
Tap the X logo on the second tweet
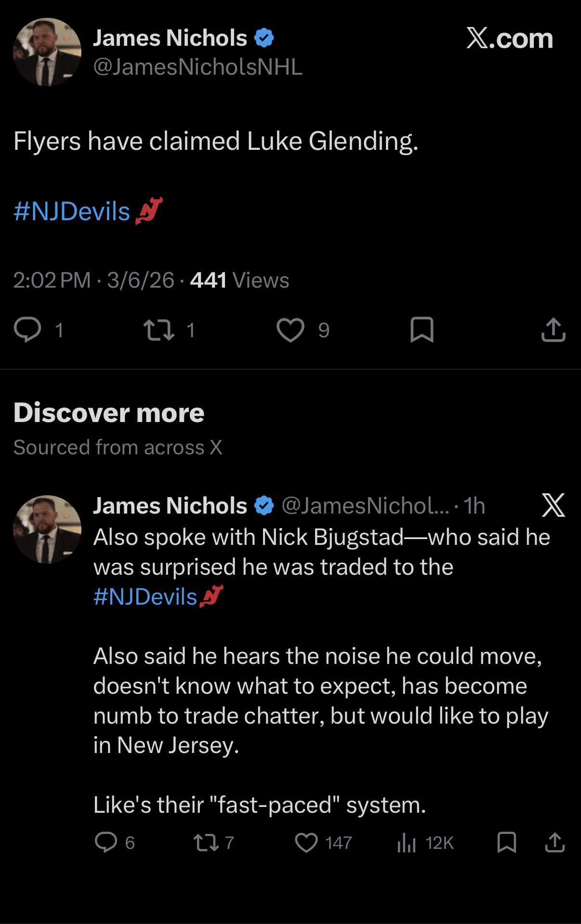[553, 505]
